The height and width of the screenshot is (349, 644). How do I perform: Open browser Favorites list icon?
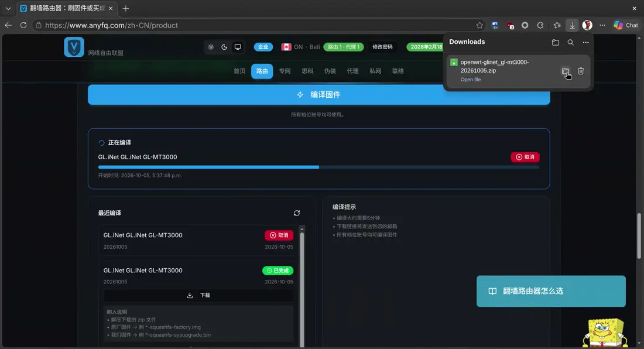point(557,25)
